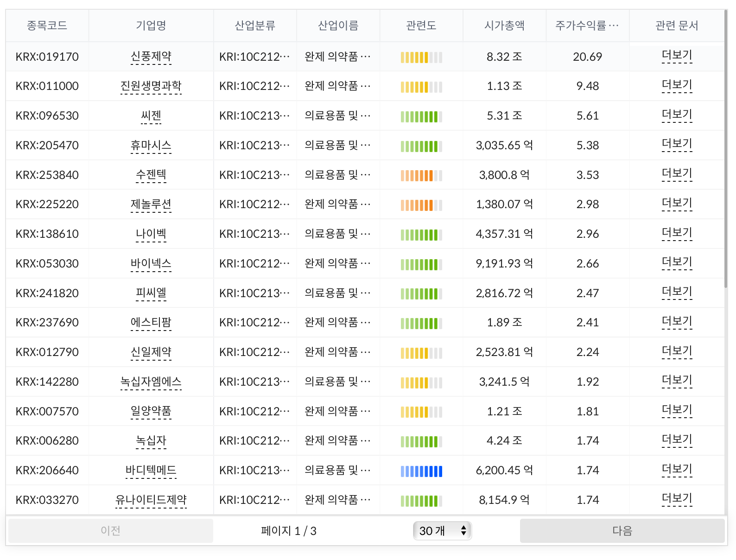Sort by the 관련도 column header
Image resolution: width=736 pixels, height=560 pixels.
coord(421,25)
